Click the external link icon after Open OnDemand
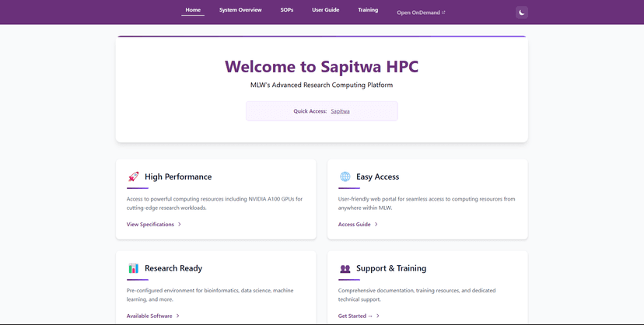Screen dimensions: 644x325 [x=443, y=12]
